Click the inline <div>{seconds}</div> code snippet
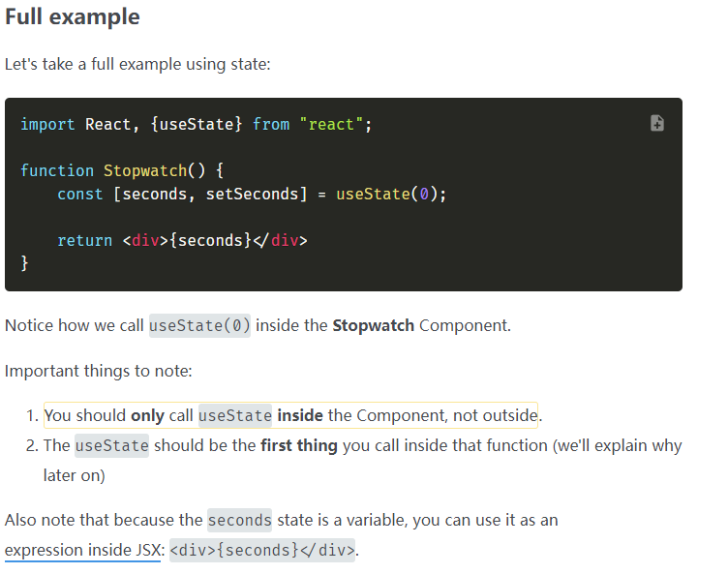The width and height of the screenshot is (728, 574). click(x=261, y=550)
